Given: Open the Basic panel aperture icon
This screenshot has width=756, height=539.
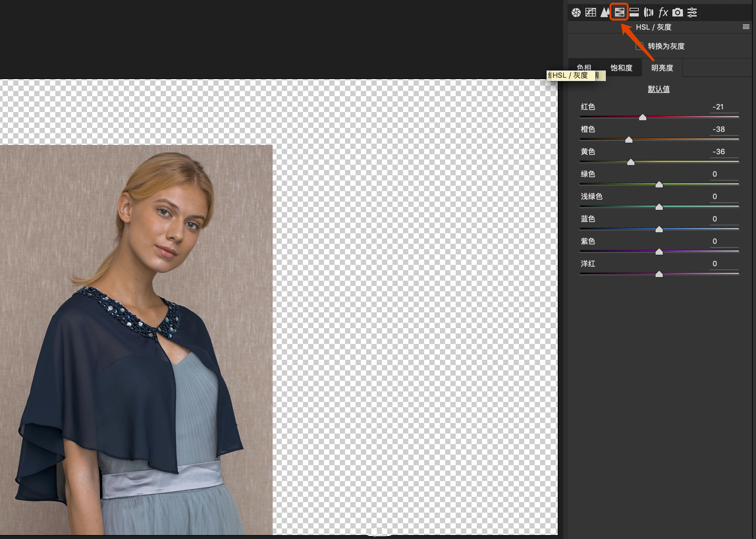Looking at the screenshot, I should [576, 13].
